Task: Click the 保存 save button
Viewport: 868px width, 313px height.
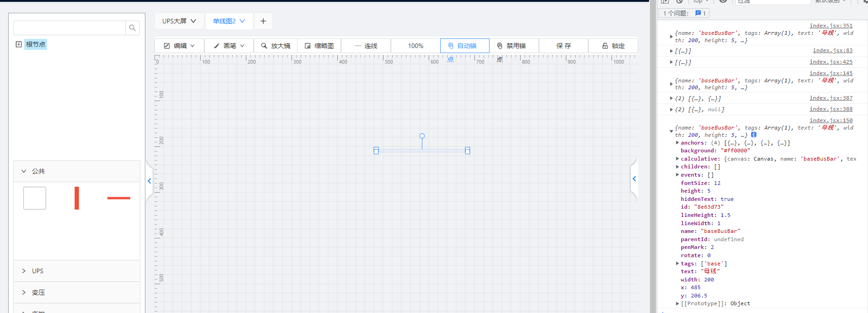Action: (564, 46)
